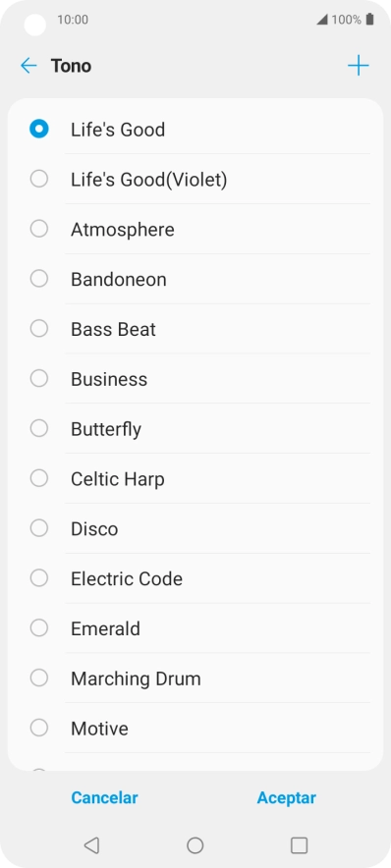Tap the back arrow next to Tono
The height and width of the screenshot is (868, 391).
click(x=28, y=66)
